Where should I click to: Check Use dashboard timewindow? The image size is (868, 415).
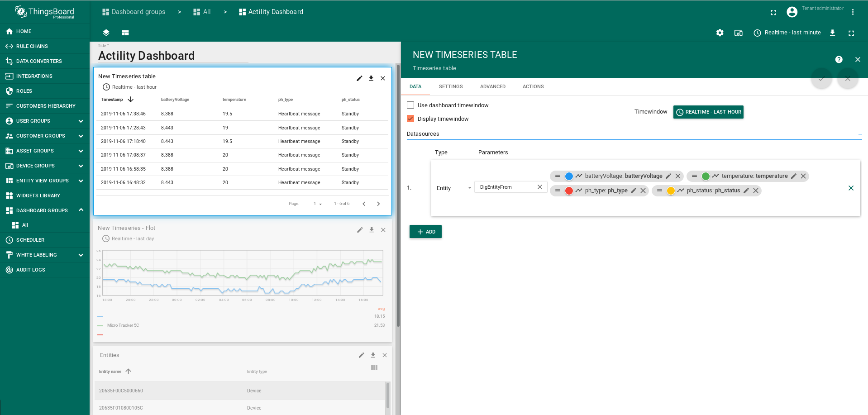click(410, 105)
